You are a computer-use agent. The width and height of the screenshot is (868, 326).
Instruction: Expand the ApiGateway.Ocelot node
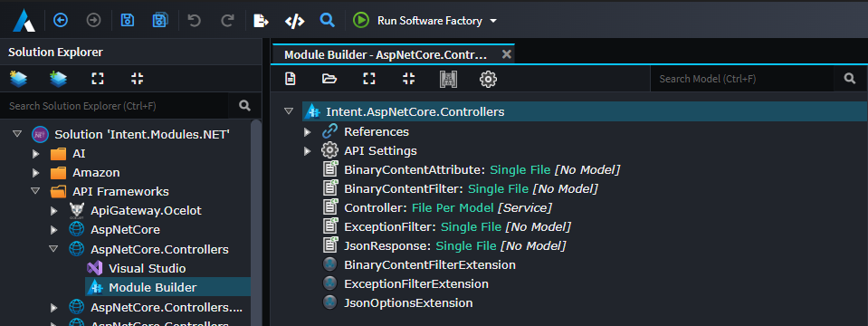click(x=53, y=211)
